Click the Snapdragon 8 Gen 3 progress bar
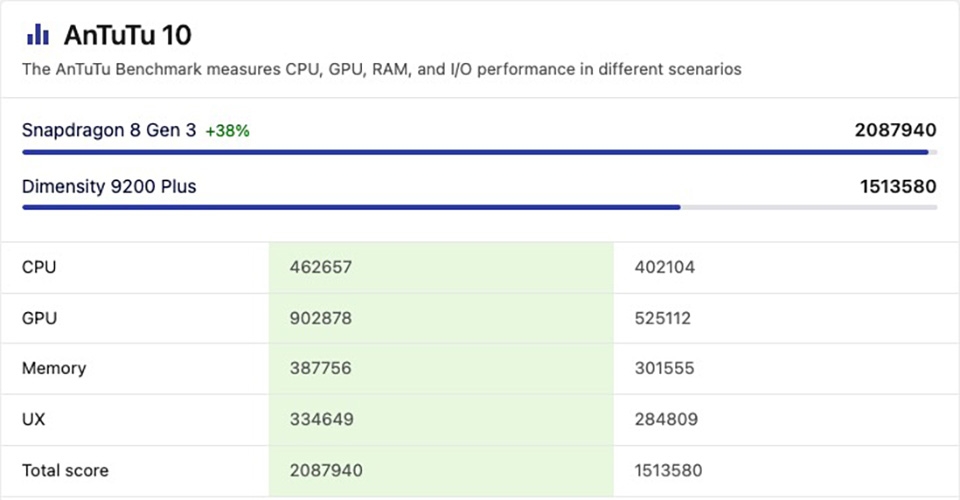 click(479, 152)
